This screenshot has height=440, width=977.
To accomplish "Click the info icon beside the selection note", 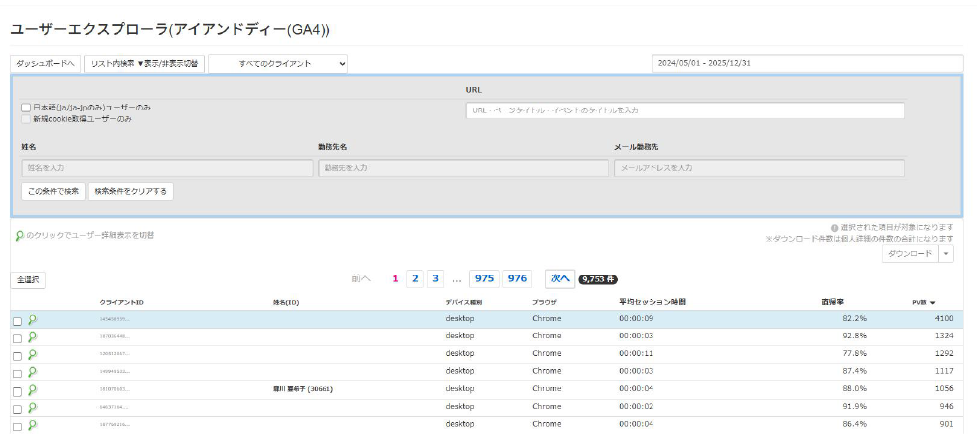I will click(834, 228).
